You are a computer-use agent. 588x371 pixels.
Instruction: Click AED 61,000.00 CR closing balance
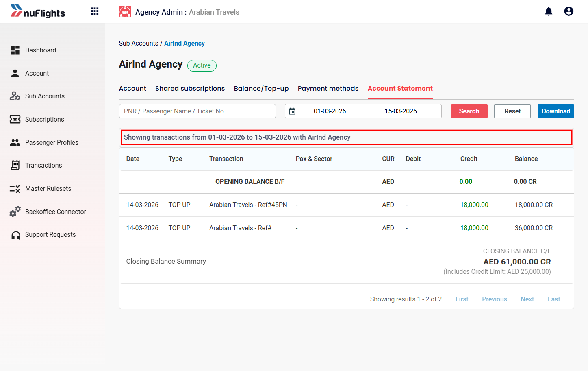517,262
